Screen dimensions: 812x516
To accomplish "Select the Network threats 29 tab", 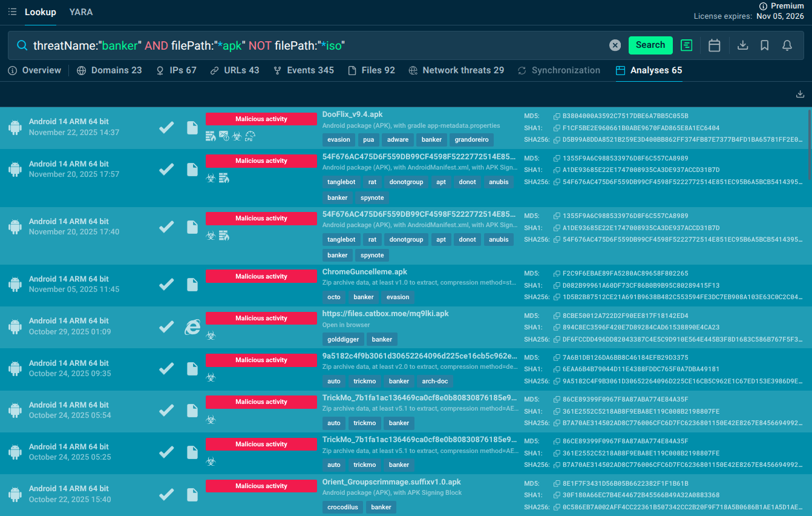I will (456, 70).
